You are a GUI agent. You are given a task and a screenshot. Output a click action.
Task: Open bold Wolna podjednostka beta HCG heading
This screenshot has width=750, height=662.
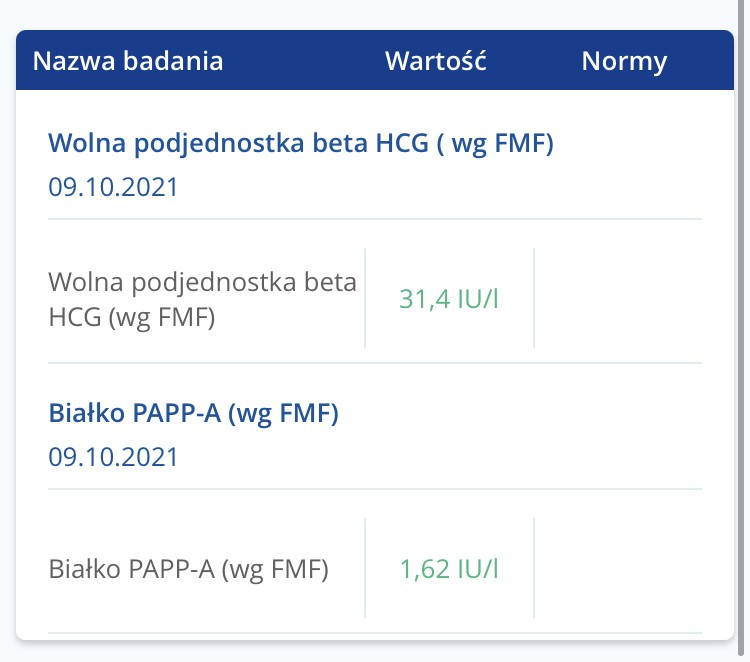pos(300,144)
